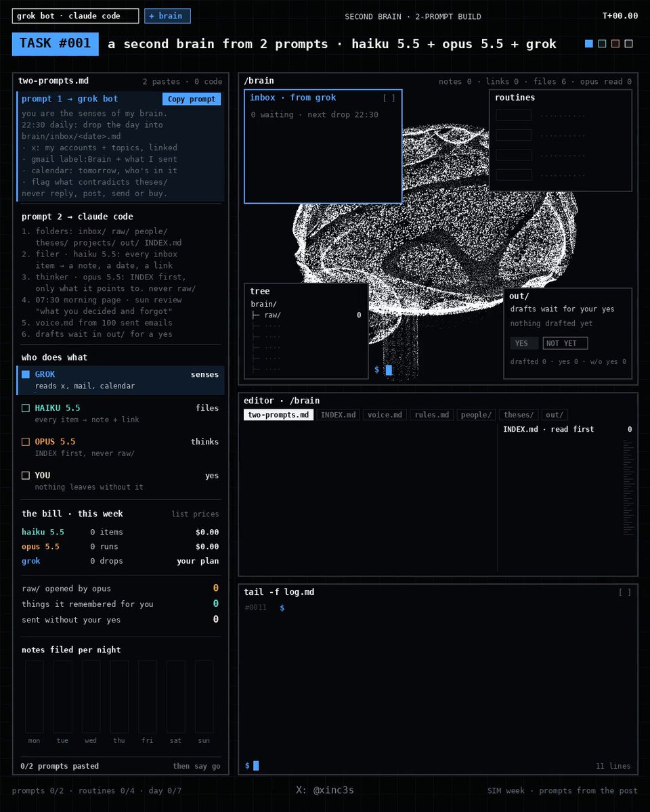Switch to the two-prompts.md editor tab
Screen dimensions: 650x812
278,415
